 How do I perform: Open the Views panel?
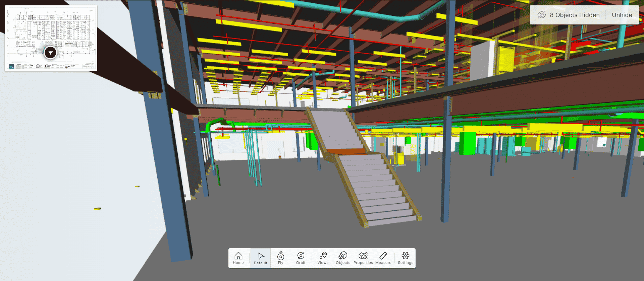point(323,258)
